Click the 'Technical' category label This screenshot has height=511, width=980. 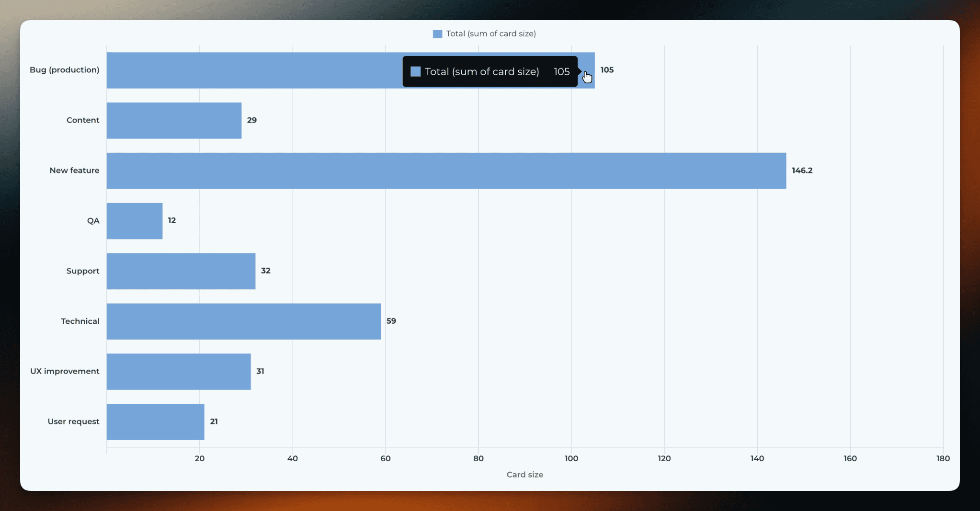click(x=80, y=321)
